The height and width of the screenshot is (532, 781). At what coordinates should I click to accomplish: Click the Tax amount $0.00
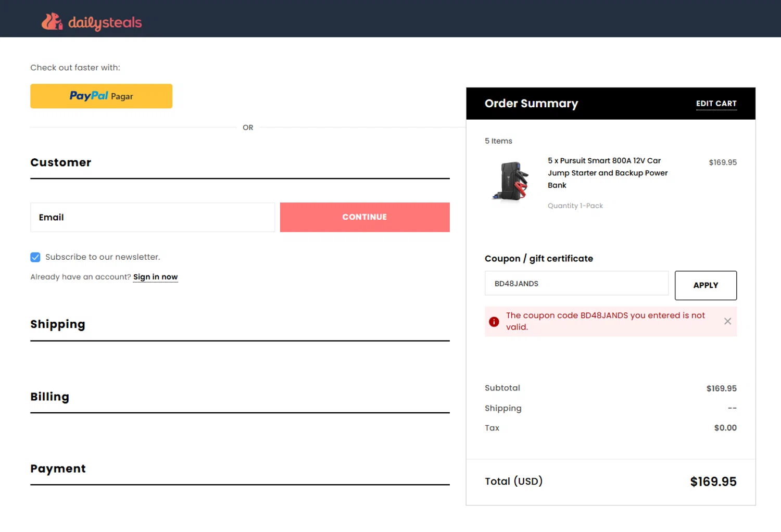725,428
